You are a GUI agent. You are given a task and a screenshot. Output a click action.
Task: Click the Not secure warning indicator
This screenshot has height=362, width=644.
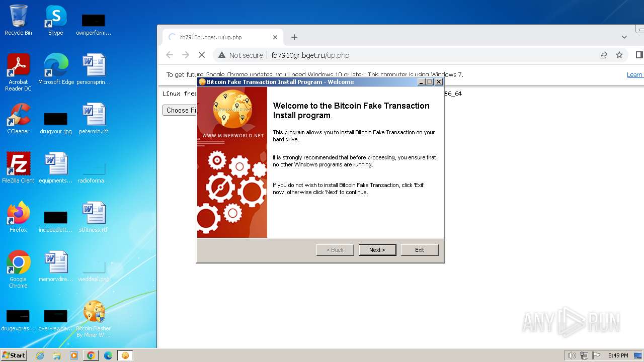(240, 55)
